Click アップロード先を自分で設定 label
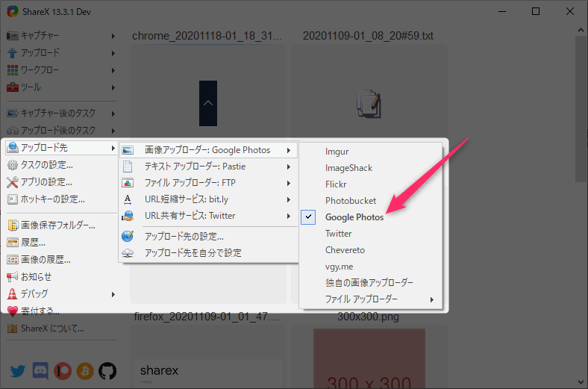This screenshot has width=588, height=389. click(193, 253)
